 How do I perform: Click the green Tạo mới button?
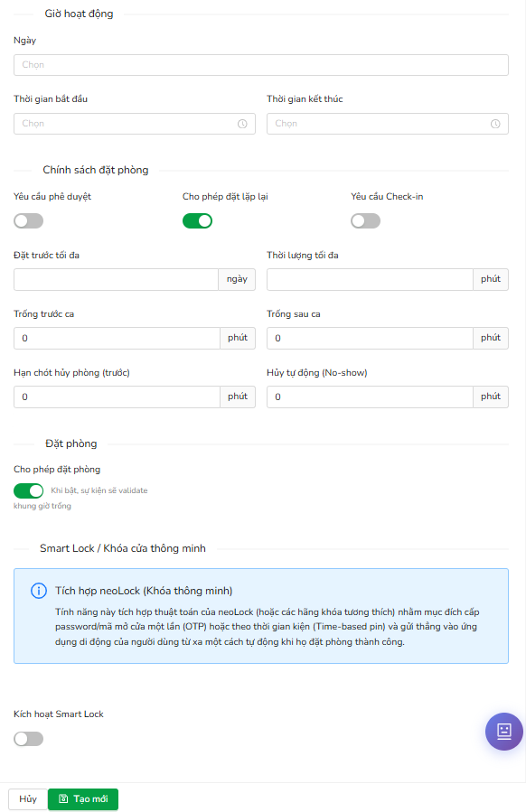83,799
